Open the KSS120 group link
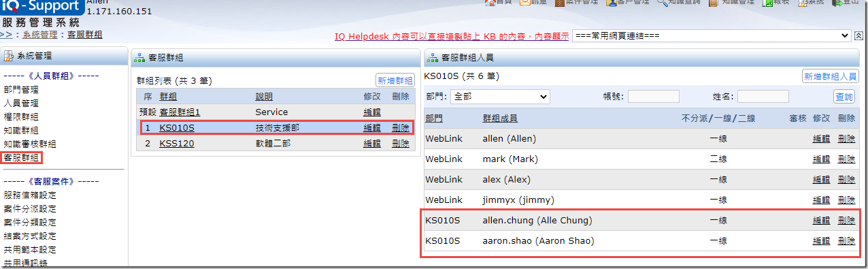This screenshot has height=269, width=868. click(x=177, y=143)
